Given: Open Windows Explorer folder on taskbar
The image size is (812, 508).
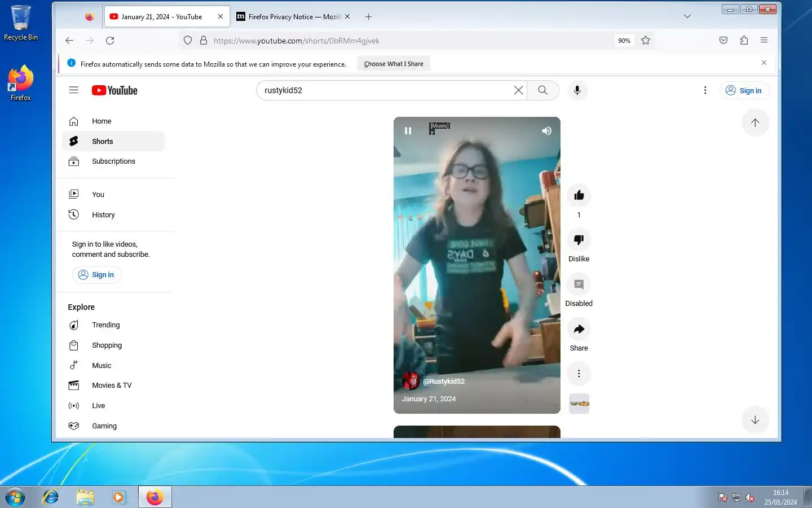Looking at the screenshot, I should [x=85, y=497].
